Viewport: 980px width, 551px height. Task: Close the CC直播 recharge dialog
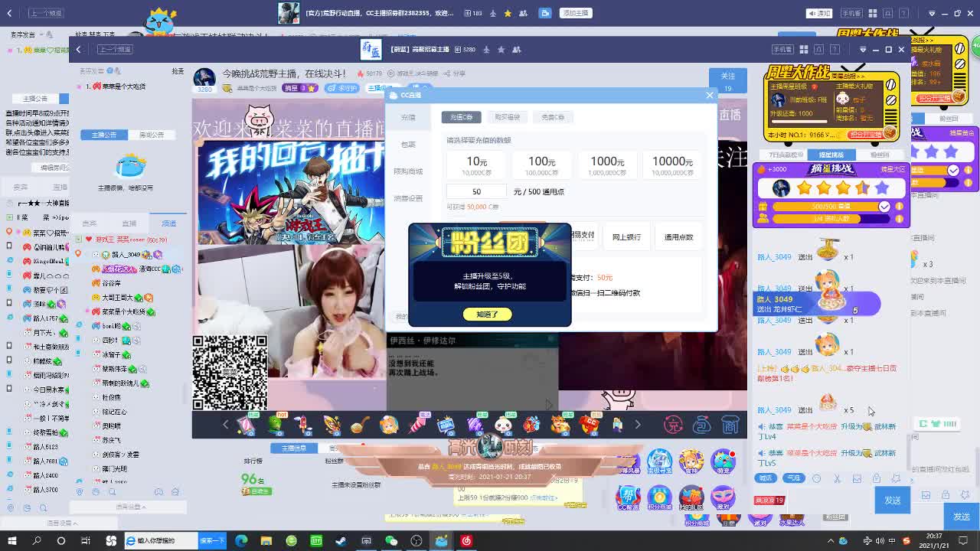[709, 95]
